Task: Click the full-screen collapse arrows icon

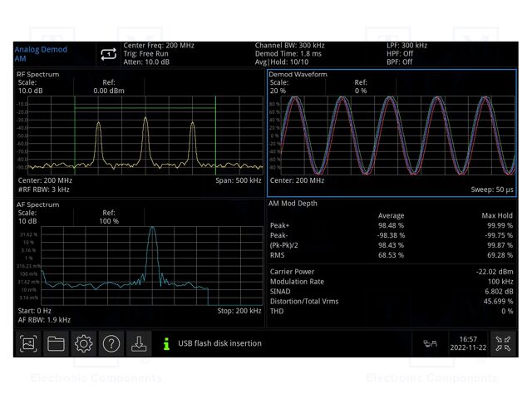Action: click(x=503, y=343)
